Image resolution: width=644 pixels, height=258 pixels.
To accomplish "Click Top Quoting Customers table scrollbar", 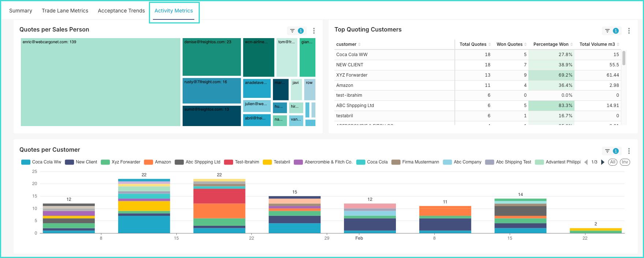I will coord(624,59).
